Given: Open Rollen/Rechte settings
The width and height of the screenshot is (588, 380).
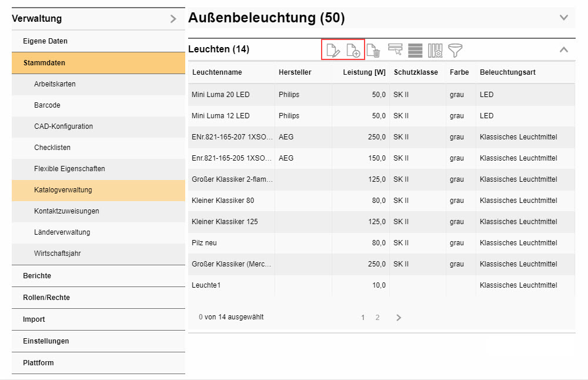Looking at the screenshot, I should [x=46, y=298].
